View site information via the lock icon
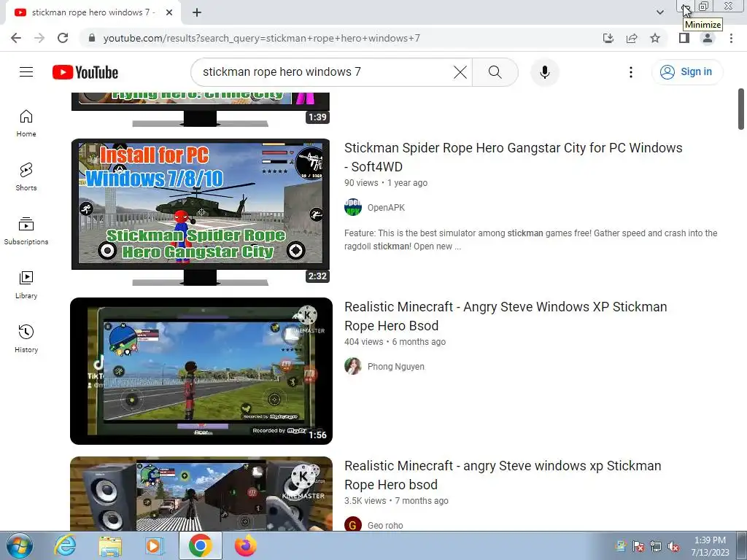The image size is (747, 560). 92,38
